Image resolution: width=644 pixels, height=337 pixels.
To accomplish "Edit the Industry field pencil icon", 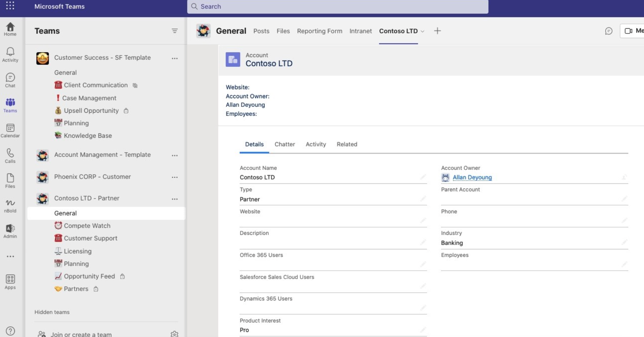I will 624,242.
